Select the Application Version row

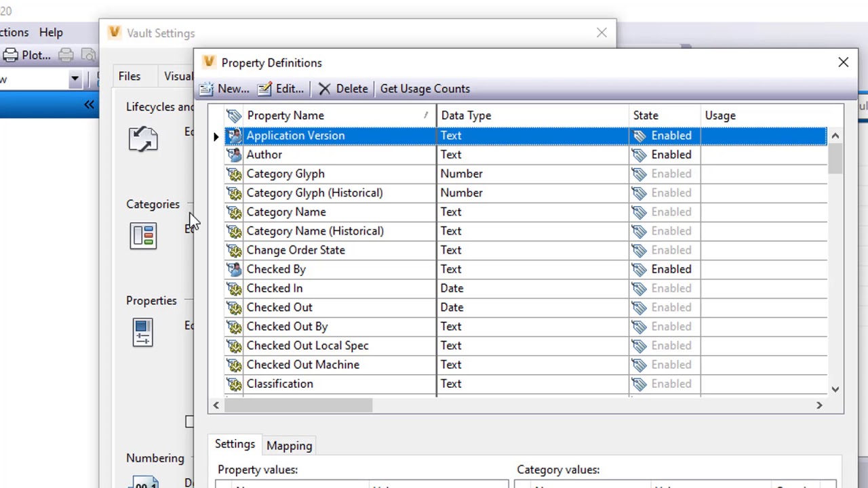coord(526,136)
